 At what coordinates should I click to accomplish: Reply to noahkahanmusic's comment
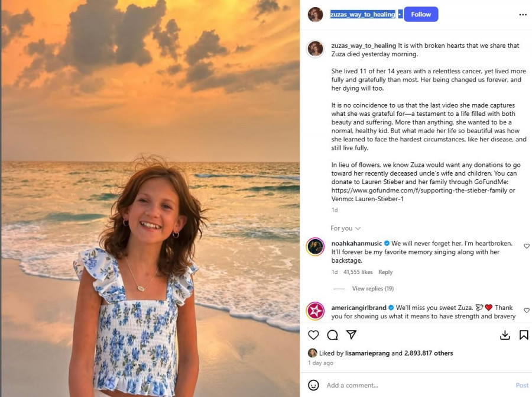(x=385, y=272)
